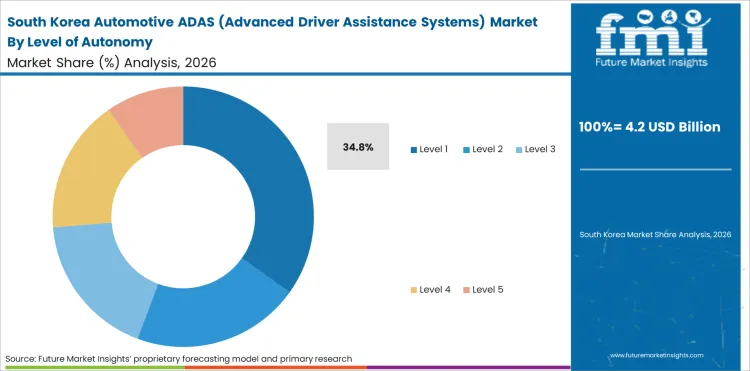The image size is (750, 371).
Task: Open the www.futuremarketinsights.com link
Action: coord(656,355)
